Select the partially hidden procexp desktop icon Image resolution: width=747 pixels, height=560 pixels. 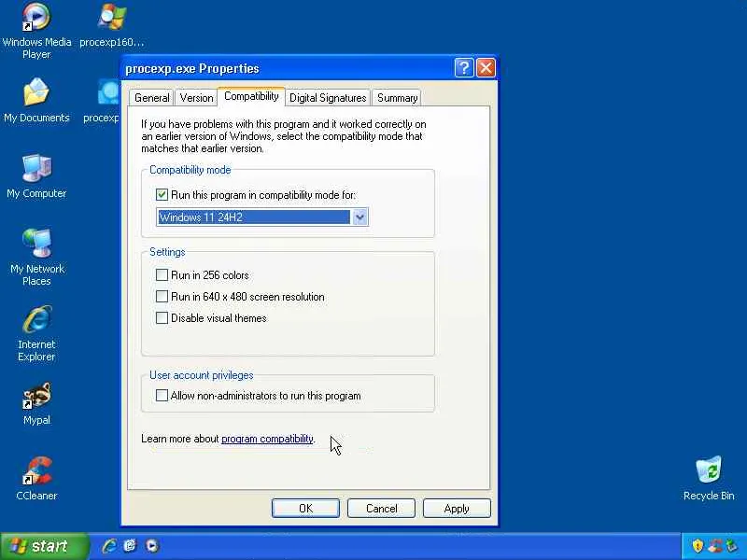[104, 101]
